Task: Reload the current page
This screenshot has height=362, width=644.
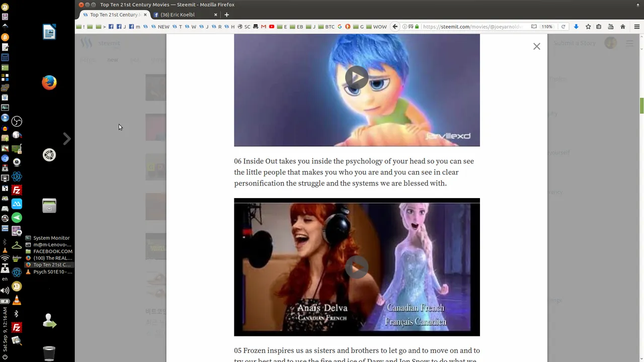Action: pyautogui.click(x=563, y=27)
